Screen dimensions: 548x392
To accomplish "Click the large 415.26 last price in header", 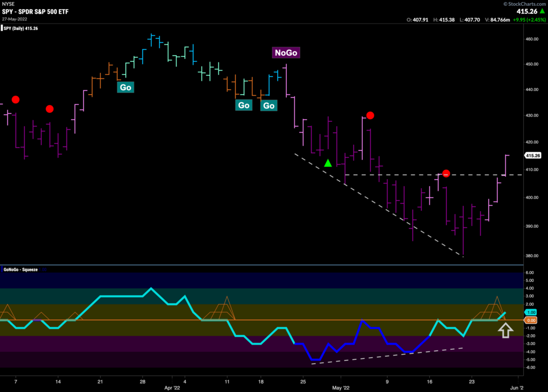I will pos(527,11).
